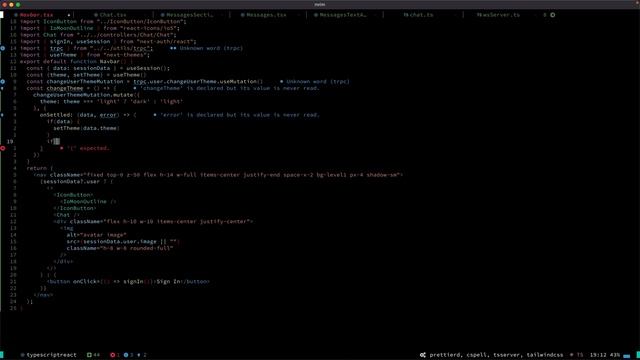Click the 'setTheme(data.theme)' code line

(87, 128)
